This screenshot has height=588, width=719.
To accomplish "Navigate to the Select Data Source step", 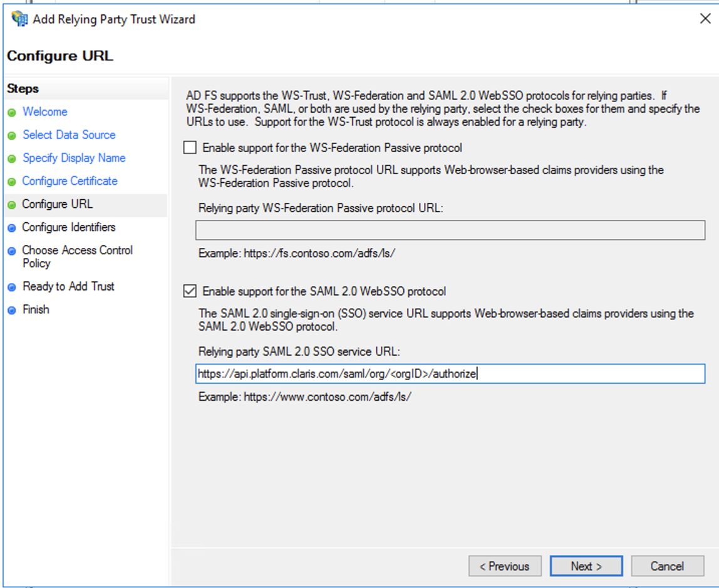I will tap(69, 135).
